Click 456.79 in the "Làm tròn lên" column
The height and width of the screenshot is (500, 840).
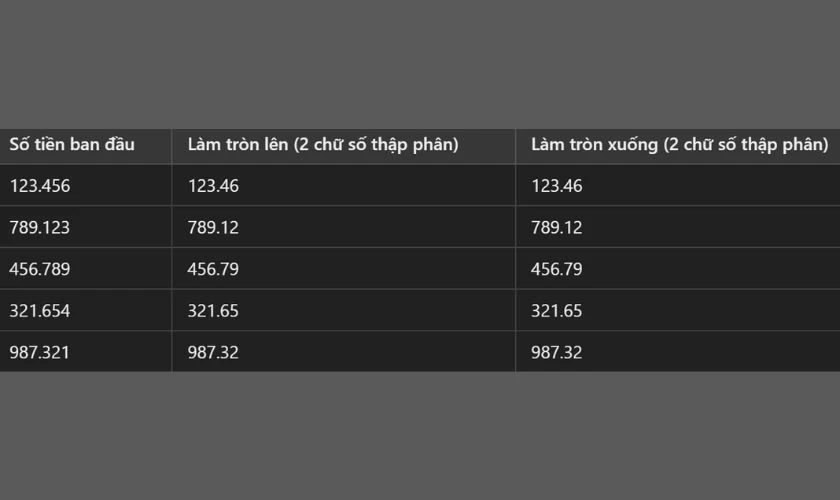[x=213, y=269]
